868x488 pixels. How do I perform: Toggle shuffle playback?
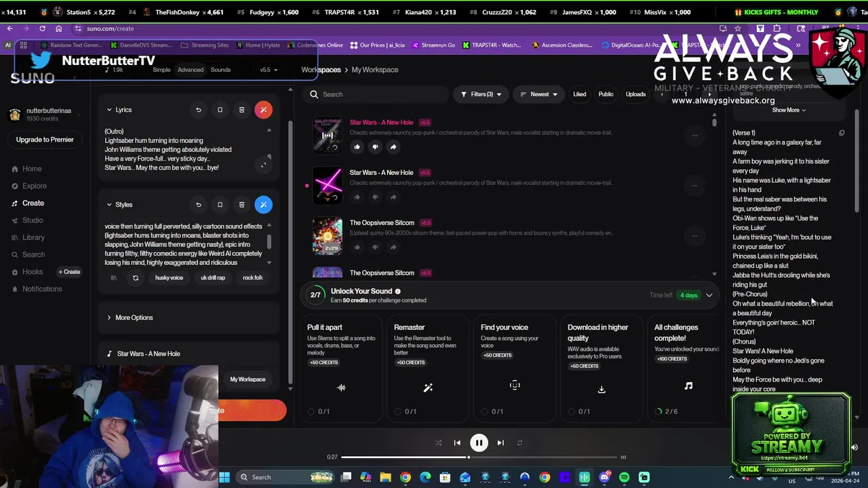(x=438, y=443)
